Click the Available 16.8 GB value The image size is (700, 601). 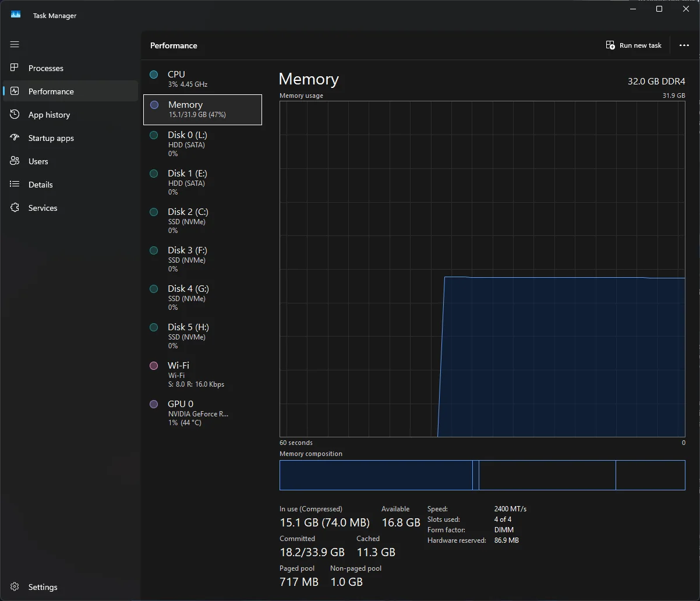pos(401,522)
